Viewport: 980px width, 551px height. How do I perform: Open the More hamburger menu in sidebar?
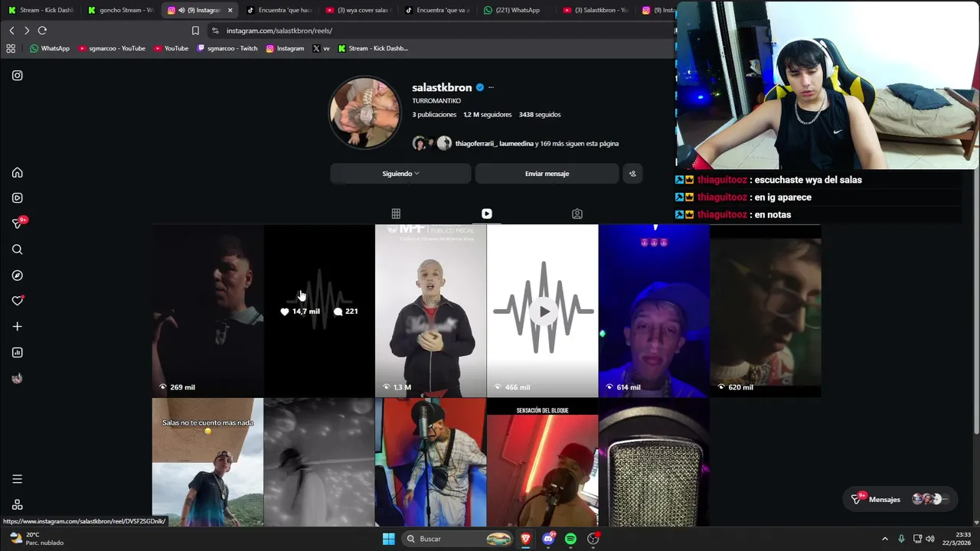pos(17,479)
